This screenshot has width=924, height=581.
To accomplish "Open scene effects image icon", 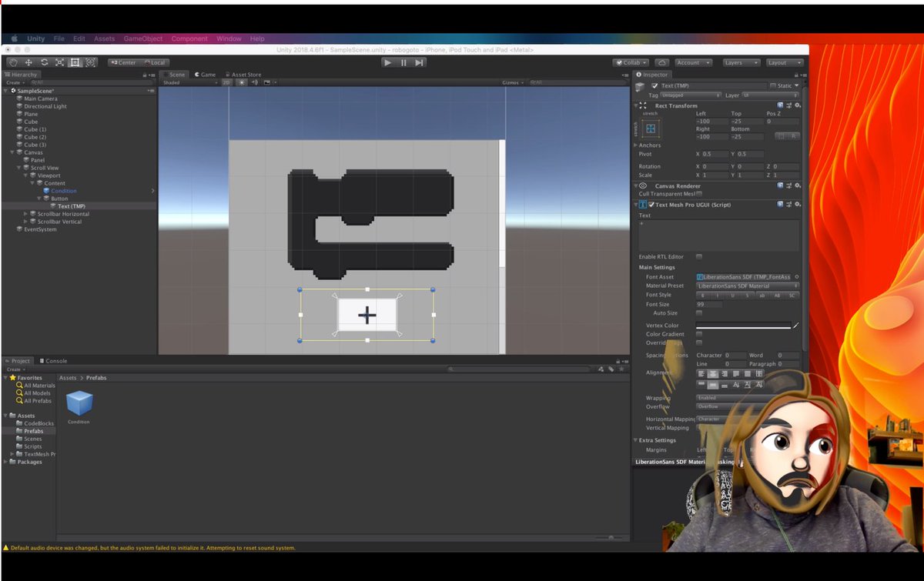I will click(x=267, y=82).
